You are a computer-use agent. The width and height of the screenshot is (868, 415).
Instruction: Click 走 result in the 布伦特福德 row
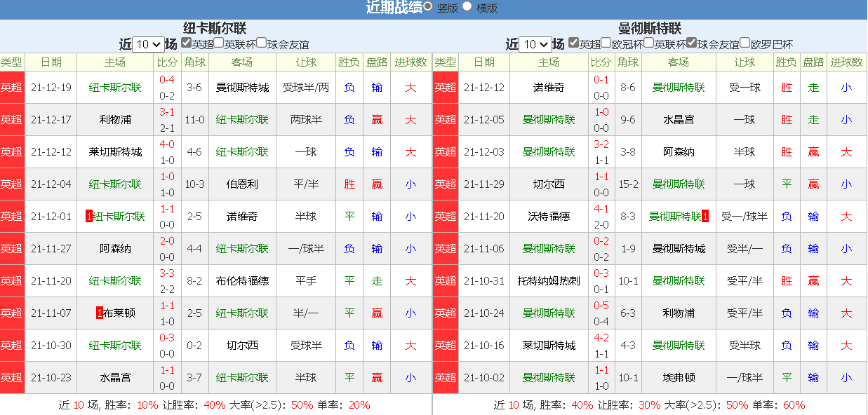[378, 281]
